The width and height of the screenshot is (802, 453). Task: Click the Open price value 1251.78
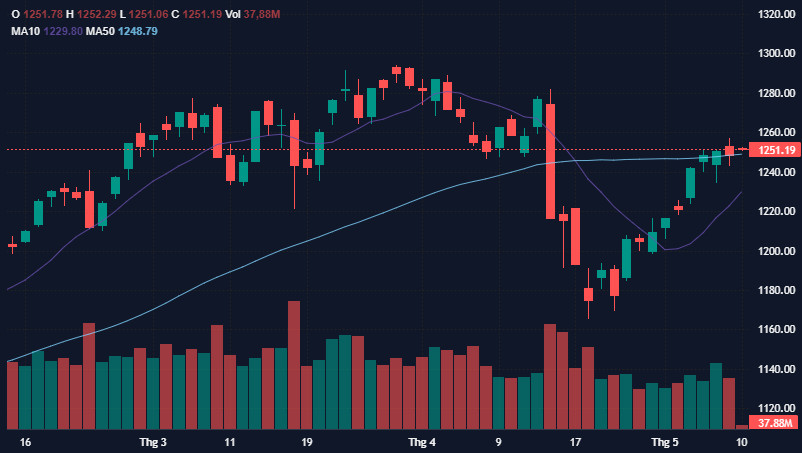pyautogui.click(x=43, y=14)
